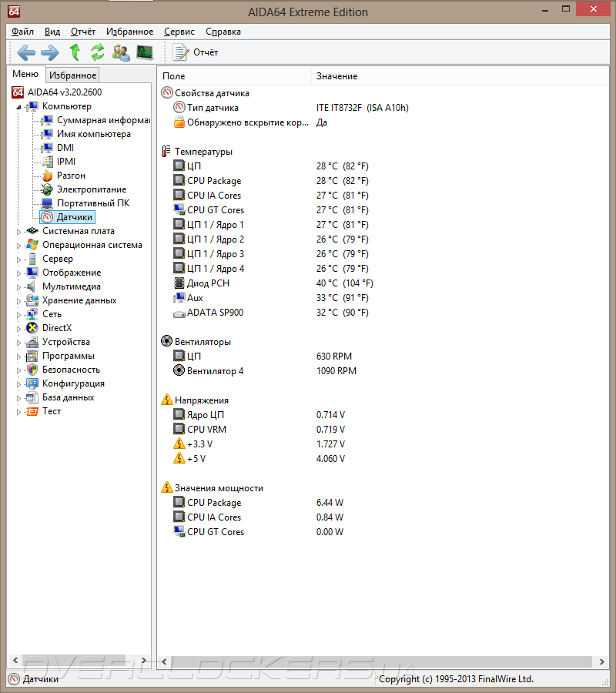Expand the Операционная система node
616x693 pixels.
click(x=18, y=246)
